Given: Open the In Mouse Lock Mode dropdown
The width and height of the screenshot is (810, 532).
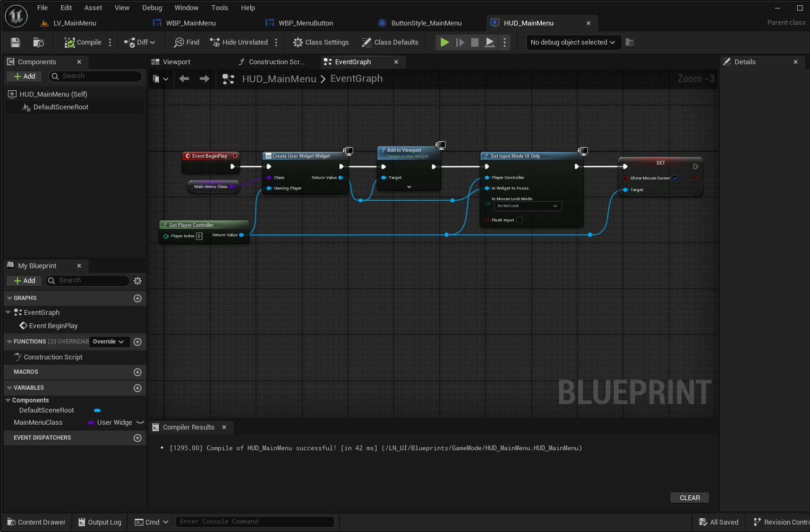Looking at the screenshot, I should [528, 206].
